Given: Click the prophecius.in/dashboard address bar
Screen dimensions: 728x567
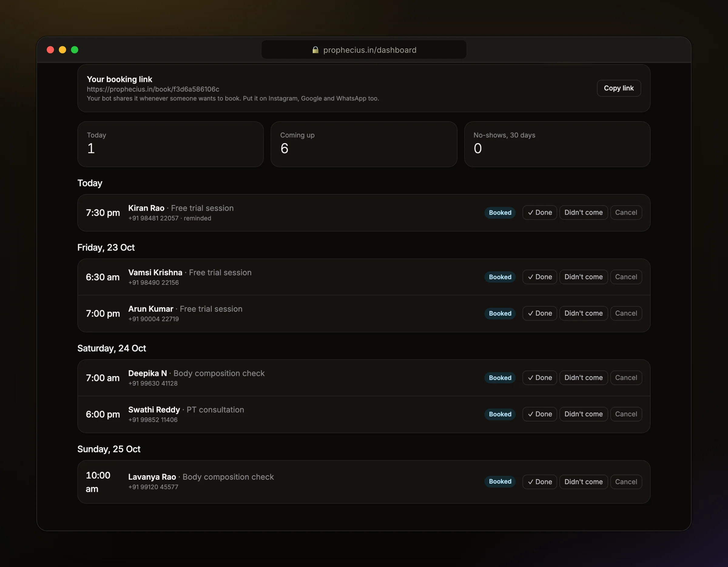Looking at the screenshot, I should click(364, 50).
